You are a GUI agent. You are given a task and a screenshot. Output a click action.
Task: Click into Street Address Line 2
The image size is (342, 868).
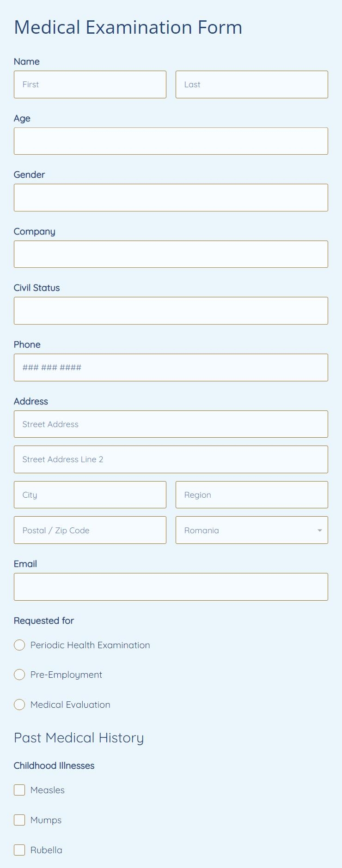coord(171,459)
